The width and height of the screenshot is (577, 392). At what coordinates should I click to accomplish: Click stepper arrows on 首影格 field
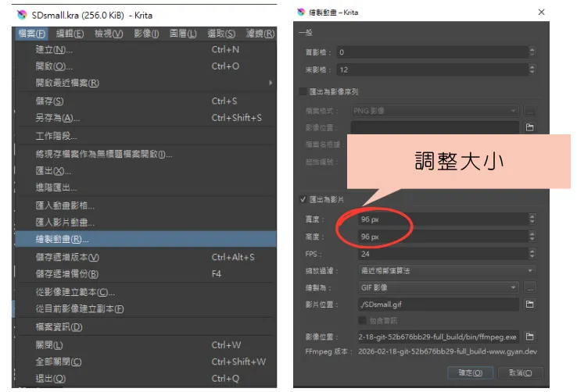tap(532, 52)
